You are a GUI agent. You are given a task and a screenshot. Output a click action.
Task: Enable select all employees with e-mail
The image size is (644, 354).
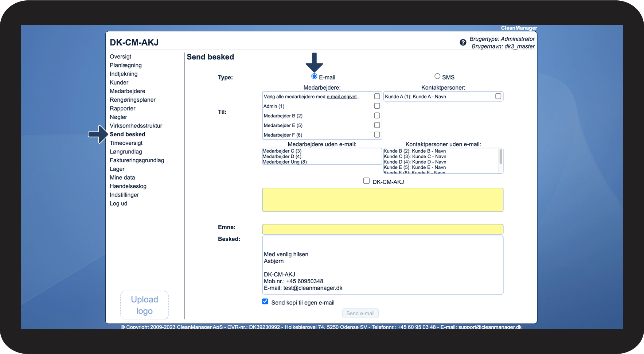tap(377, 96)
